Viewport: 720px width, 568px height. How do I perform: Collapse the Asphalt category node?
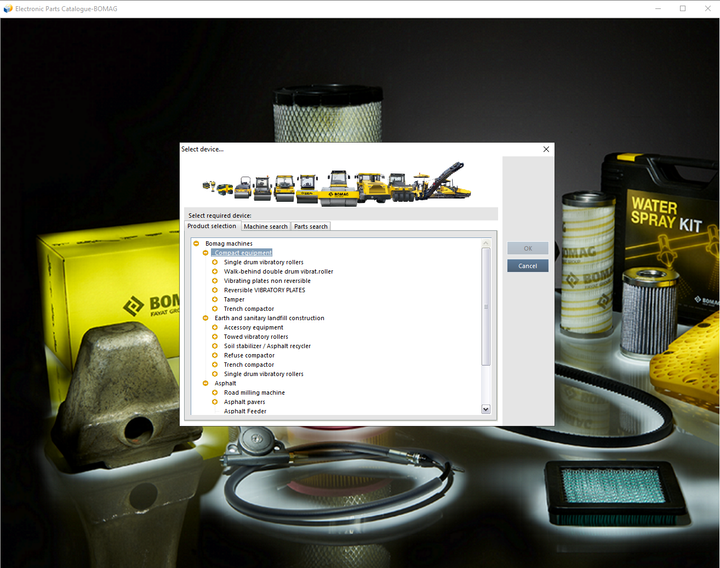[x=205, y=383]
